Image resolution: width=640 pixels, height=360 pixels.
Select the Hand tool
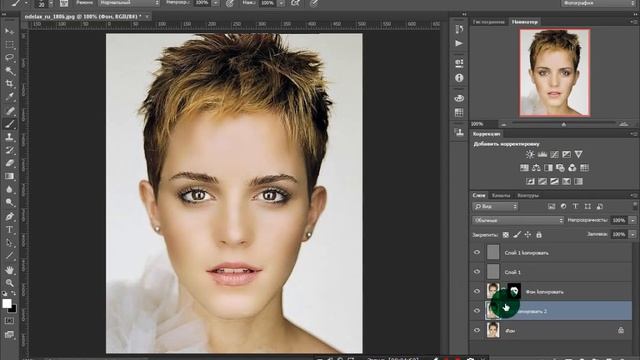click(x=9, y=270)
